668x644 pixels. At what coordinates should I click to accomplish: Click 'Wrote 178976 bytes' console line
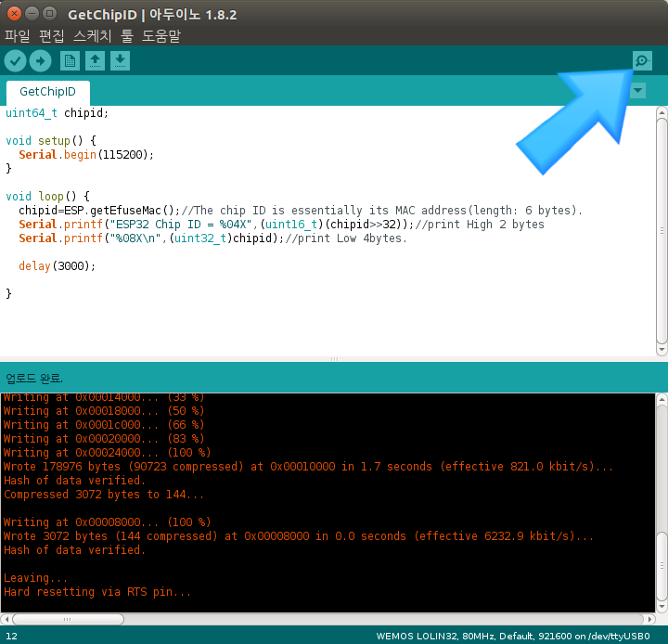(x=308, y=466)
